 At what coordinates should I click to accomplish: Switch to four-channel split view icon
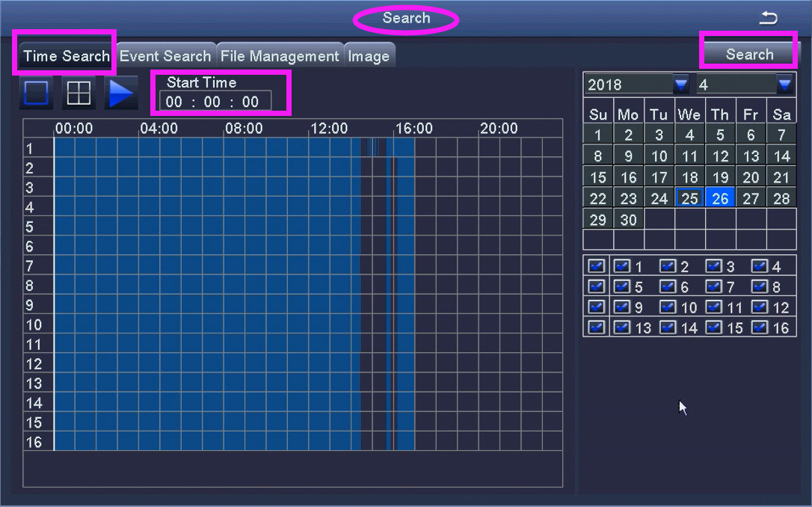coord(79,93)
